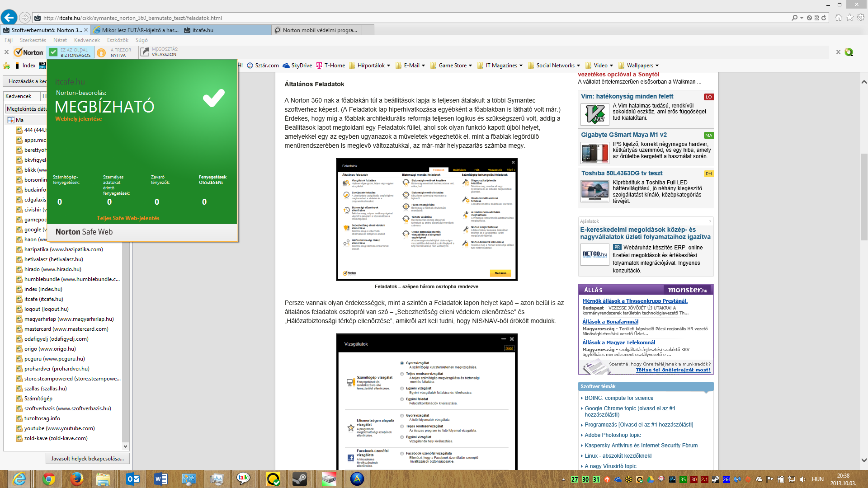Image resolution: width=868 pixels, height=488 pixels.
Task: Expand the Hírportálok favorites folder
Action: (x=369, y=66)
